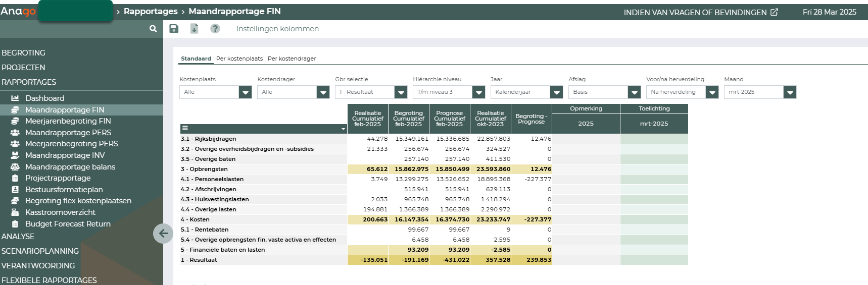This screenshot has height=285, width=868.
Task: Collapse the sidebar with the round arrow button
Action: (x=163, y=234)
